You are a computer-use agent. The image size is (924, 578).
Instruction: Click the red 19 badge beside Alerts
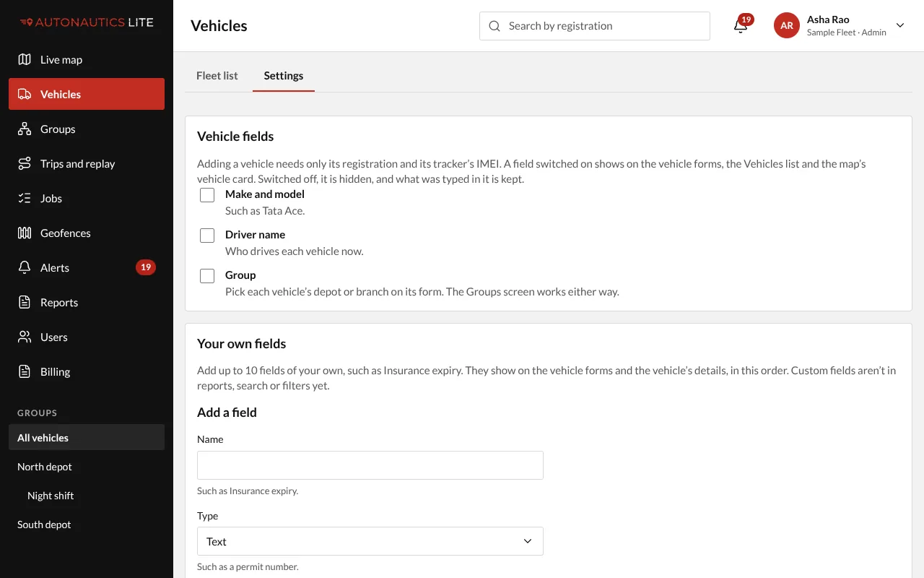click(146, 267)
